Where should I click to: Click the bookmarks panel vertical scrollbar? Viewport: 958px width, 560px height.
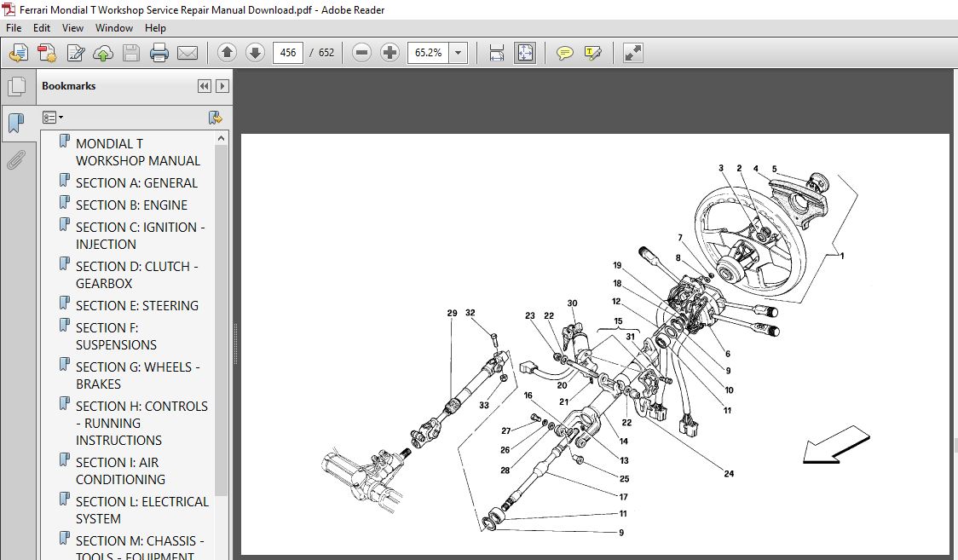(x=221, y=320)
